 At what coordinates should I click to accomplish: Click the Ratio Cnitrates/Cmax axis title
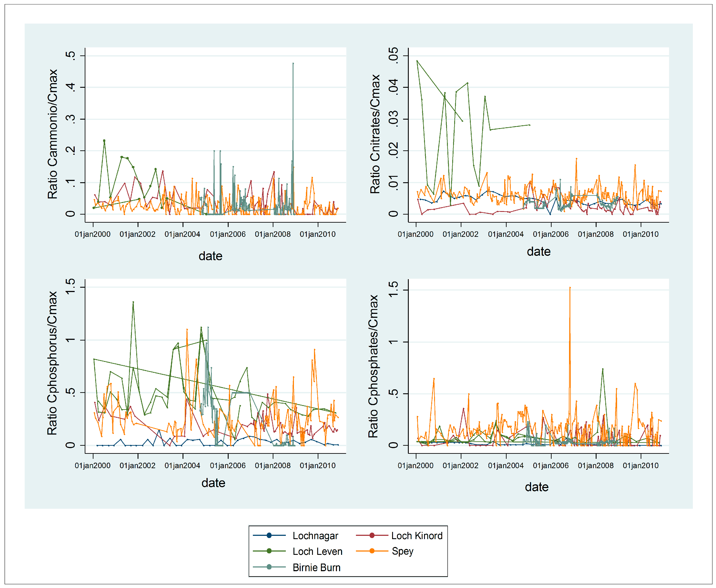375,134
